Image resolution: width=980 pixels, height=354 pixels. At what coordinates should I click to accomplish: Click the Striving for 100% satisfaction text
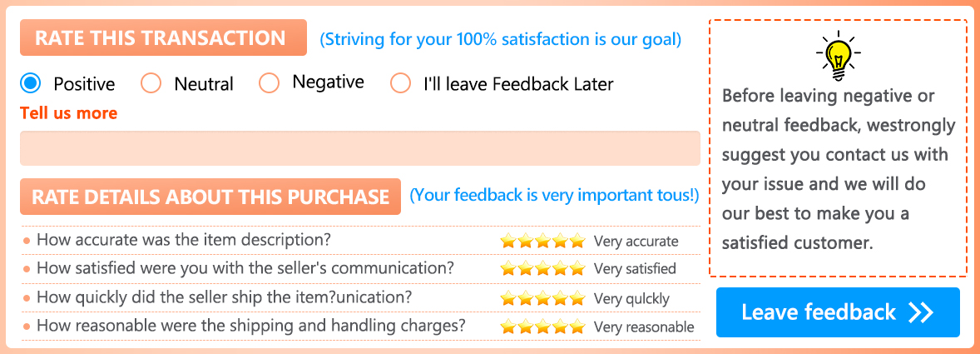[x=500, y=39]
